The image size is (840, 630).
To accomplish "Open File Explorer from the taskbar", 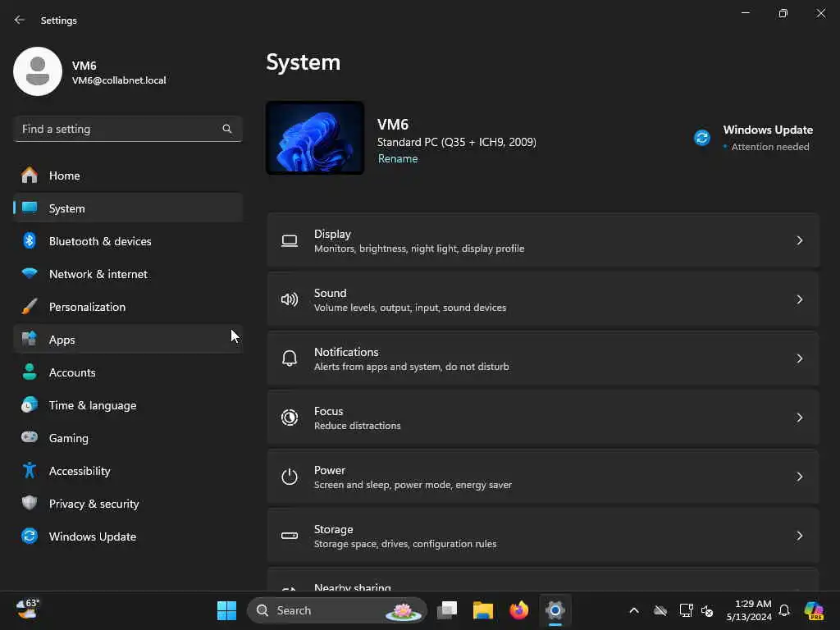I will click(x=482, y=610).
